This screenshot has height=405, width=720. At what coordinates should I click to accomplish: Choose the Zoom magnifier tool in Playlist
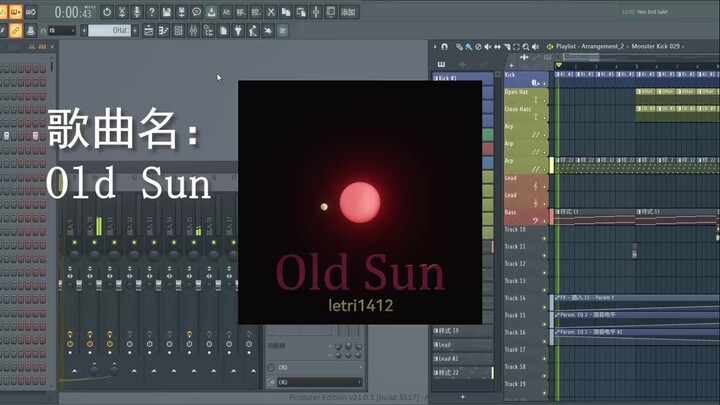526,46
